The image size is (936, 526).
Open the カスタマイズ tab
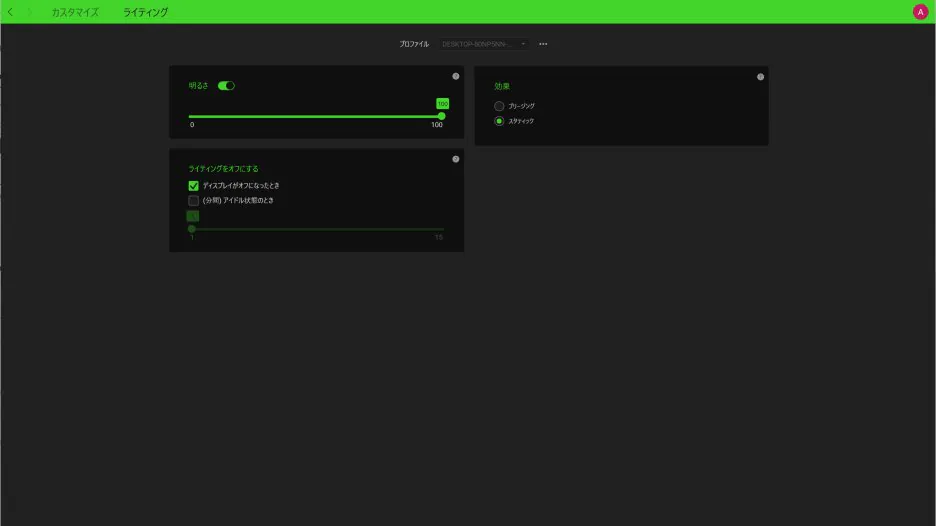pos(75,12)
